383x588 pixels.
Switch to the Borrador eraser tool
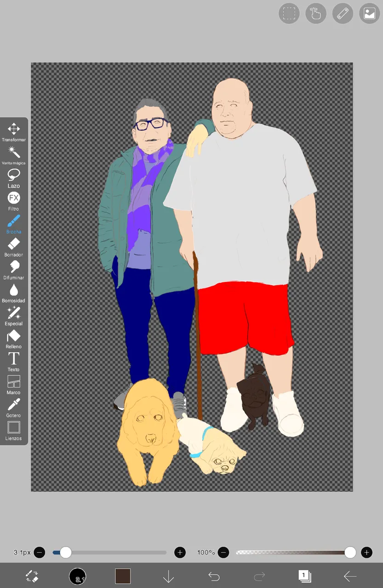point(14,247)
